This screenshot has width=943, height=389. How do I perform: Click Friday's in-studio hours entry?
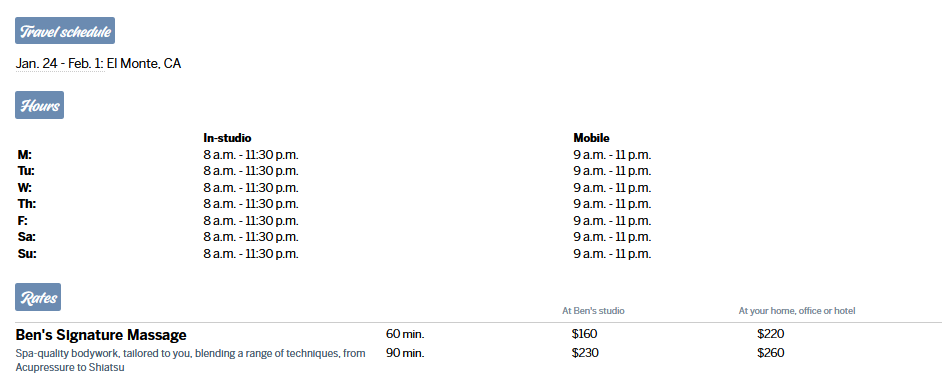click(x=251, y=221)
